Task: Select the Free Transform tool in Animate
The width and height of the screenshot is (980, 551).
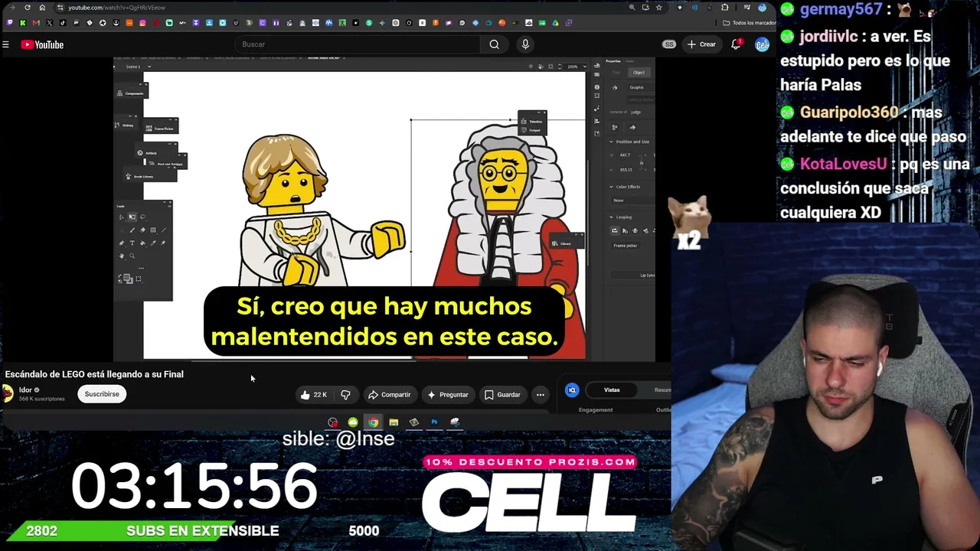Action: click(x=132, y=217)
